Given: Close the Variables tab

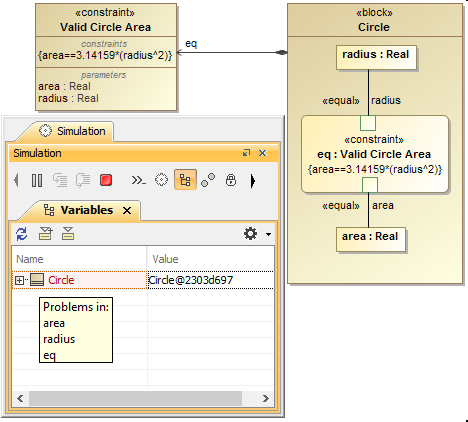Looking at the screenshot, I should [x=127, y=210].
